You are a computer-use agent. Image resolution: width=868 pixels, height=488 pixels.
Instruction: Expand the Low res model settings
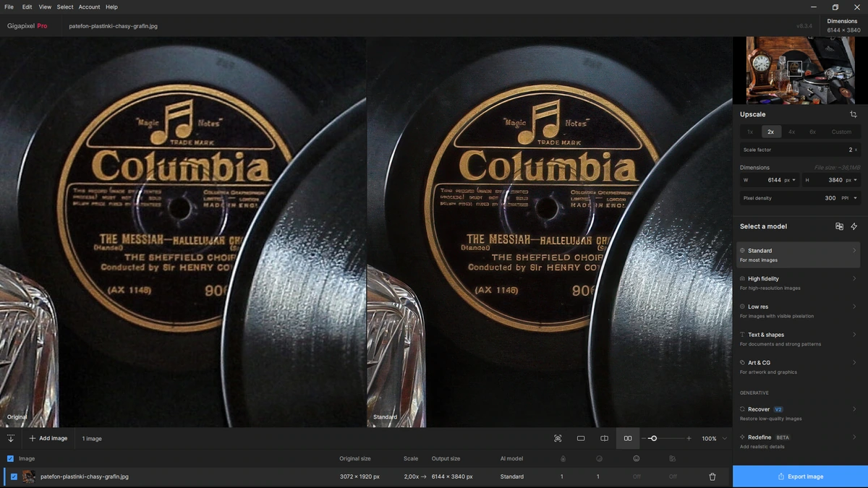[x=854, y=307]
